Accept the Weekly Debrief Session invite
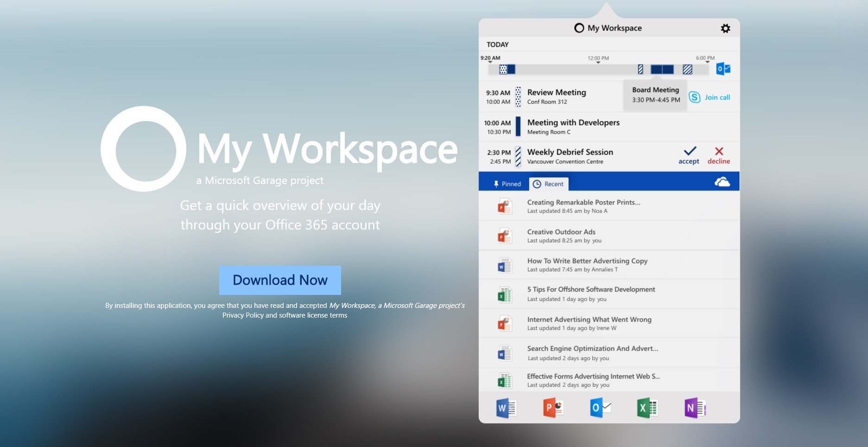Screen dimensions: 868x447 pyautogui.click(x=689, y=155)
